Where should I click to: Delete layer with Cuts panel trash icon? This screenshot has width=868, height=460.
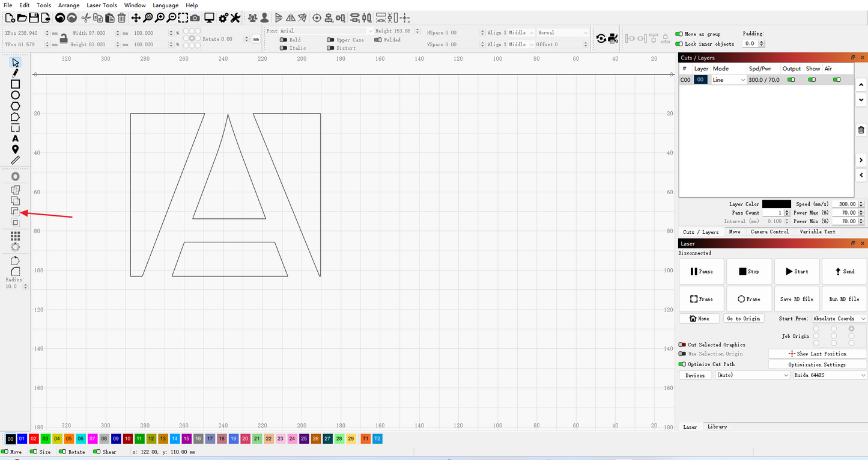[x=861, y=130]
